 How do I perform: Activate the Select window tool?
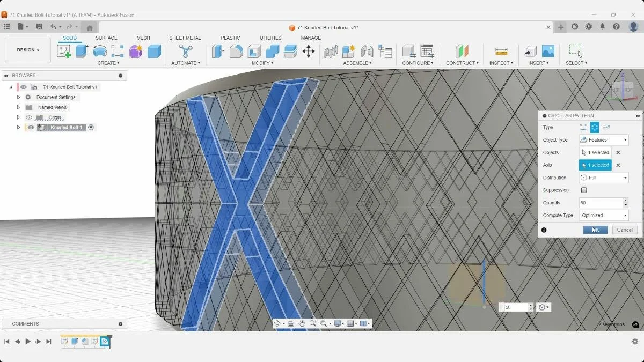coord(576,51)
